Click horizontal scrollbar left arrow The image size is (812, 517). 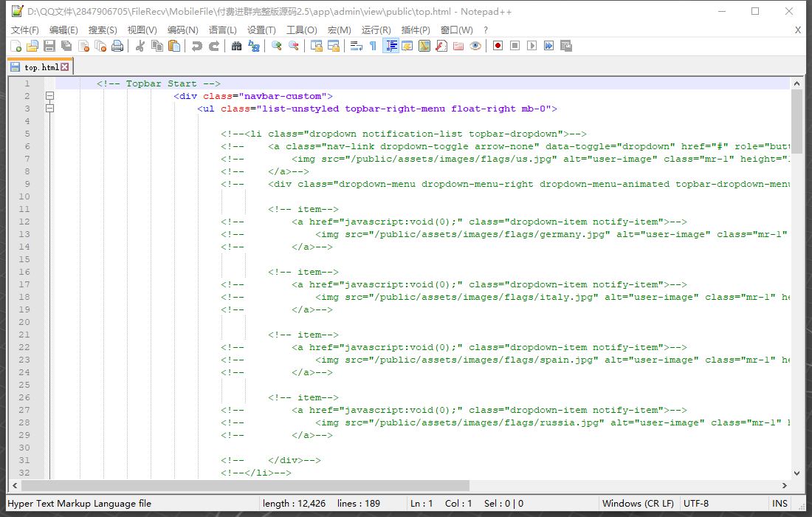[15, 485]
